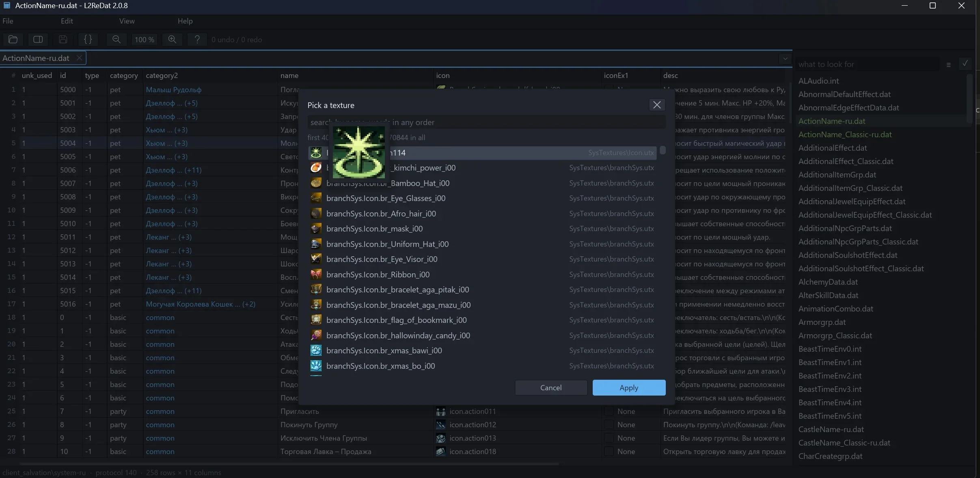Image resolution: width=980 pixels, height=478 pixels.
Task: Pick the br_xmas_bawi_i00 texture icon
Action: [x=316, y=350]
